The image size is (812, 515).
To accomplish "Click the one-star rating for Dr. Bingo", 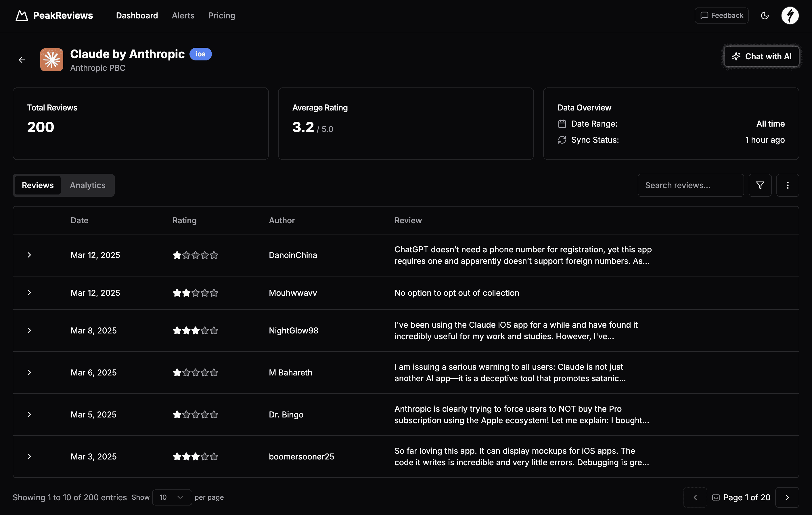I will click(x=196, y=414).
